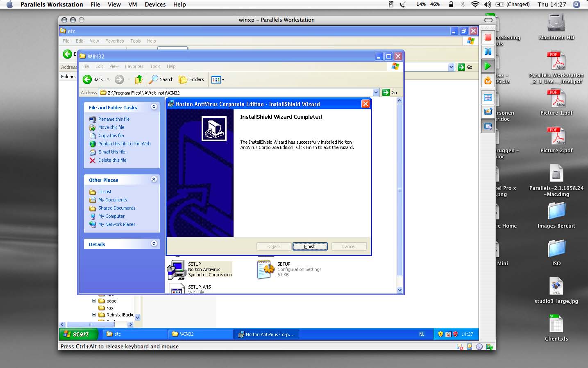Pause the virtual machine in Parallels sidebar

pyautogui.click(x=488, y=52)
